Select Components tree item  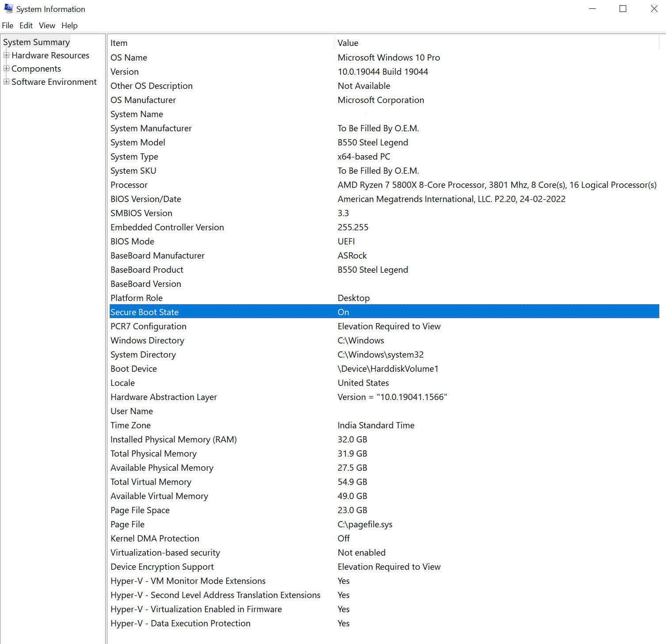36,69
